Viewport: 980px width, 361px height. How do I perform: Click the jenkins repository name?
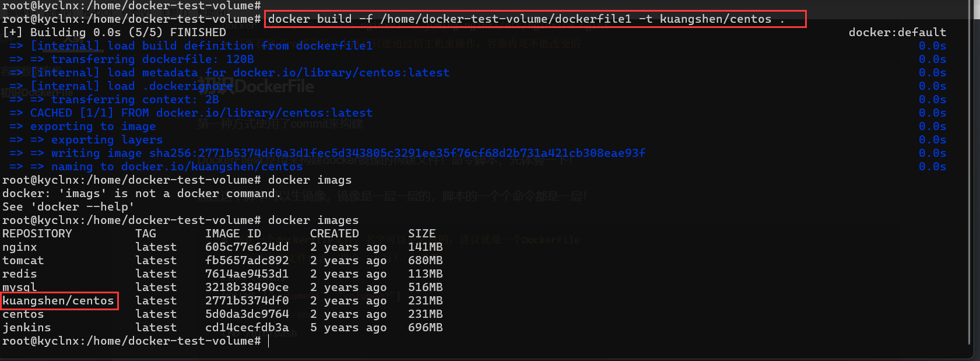pyautogui.click(x=26, y=328)
